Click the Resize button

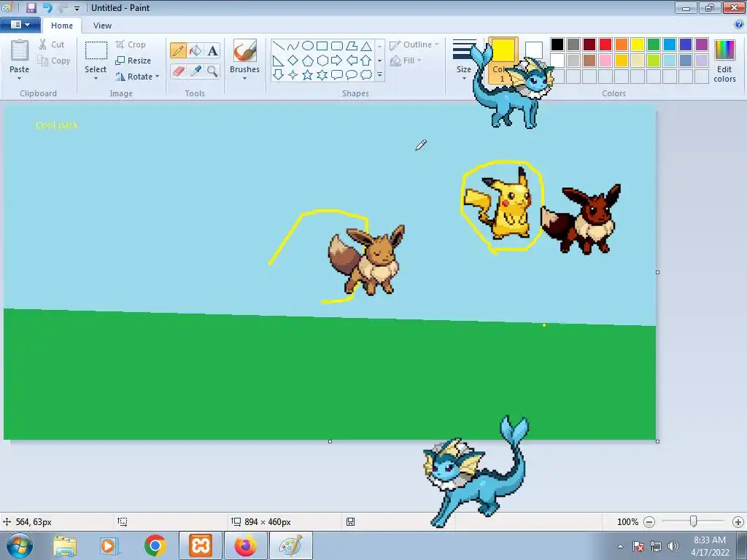133,61
